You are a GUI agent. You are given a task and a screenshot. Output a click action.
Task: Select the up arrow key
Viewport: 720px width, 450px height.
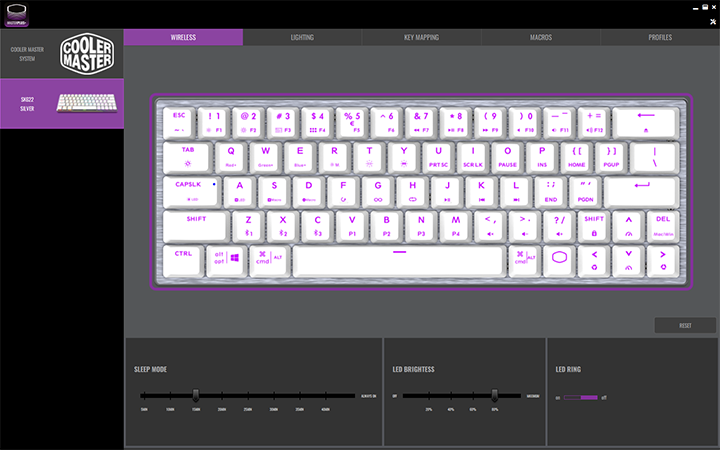tap(627, 224)
